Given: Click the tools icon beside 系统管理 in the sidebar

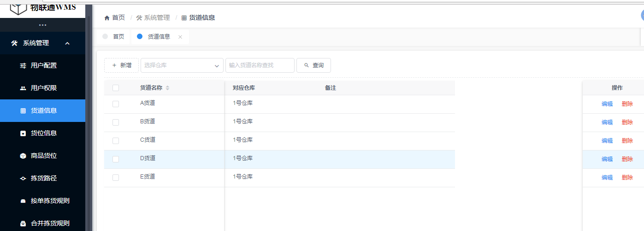Looking at the screenshot, I should [14, 43].
